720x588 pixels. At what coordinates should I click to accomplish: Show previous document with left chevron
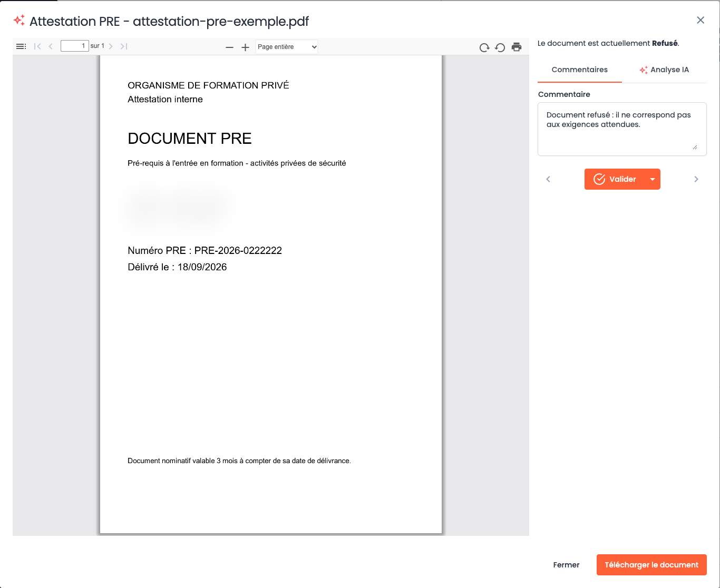548,179
